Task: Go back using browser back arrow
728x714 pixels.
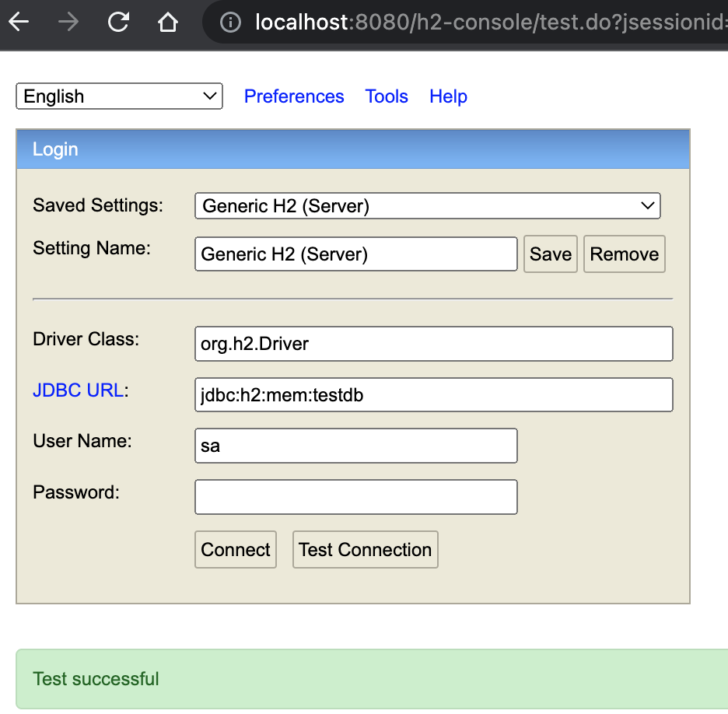Action: point(19,22)
